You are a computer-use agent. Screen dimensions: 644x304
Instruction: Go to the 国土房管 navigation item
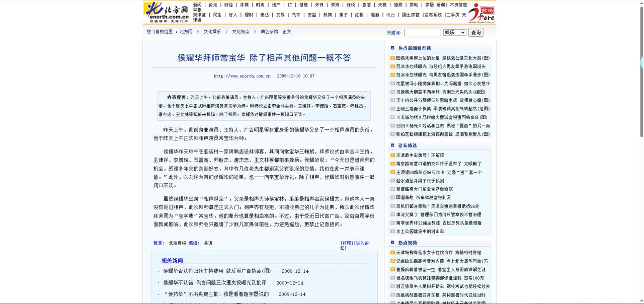(x=411, y=15)
